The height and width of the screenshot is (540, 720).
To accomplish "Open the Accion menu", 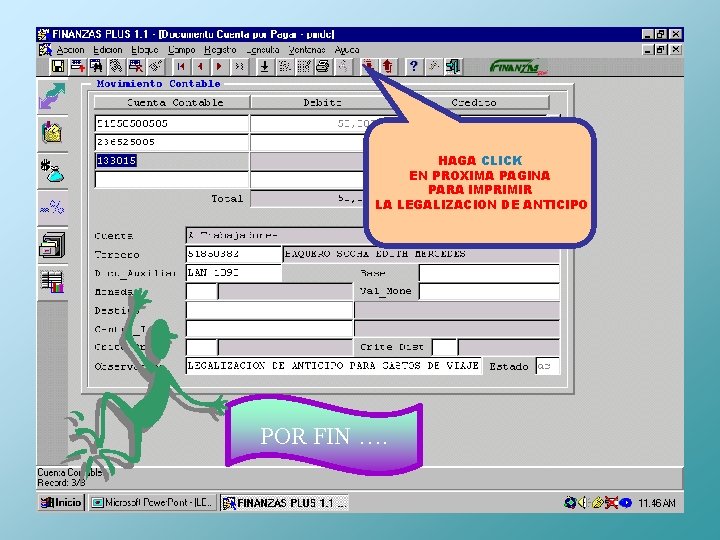I will point(70,50).
